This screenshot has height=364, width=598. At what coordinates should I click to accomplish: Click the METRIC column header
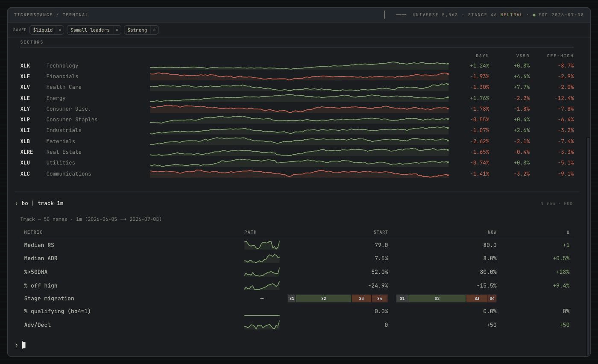[33, 232]
